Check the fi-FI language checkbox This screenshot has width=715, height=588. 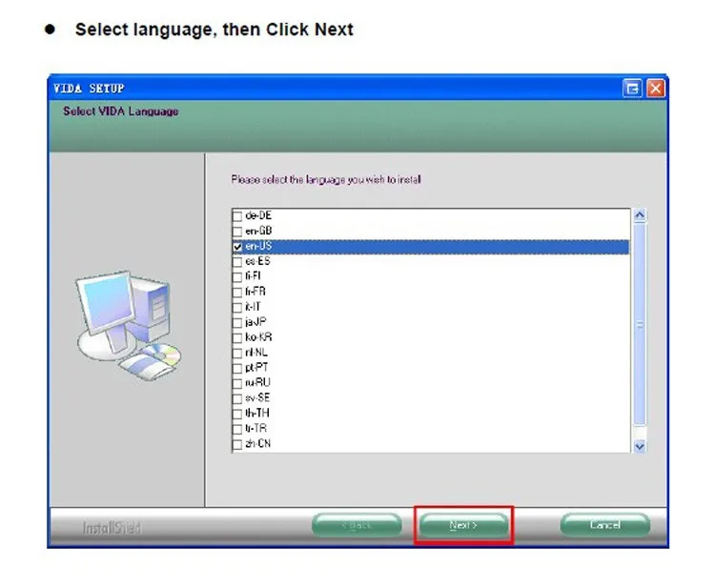point(237,276)
